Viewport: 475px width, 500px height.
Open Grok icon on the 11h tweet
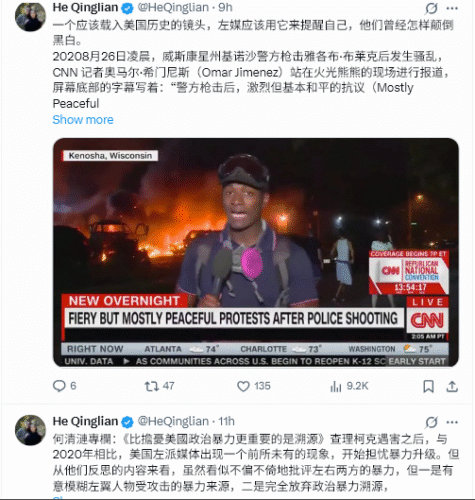coord(431,422)
